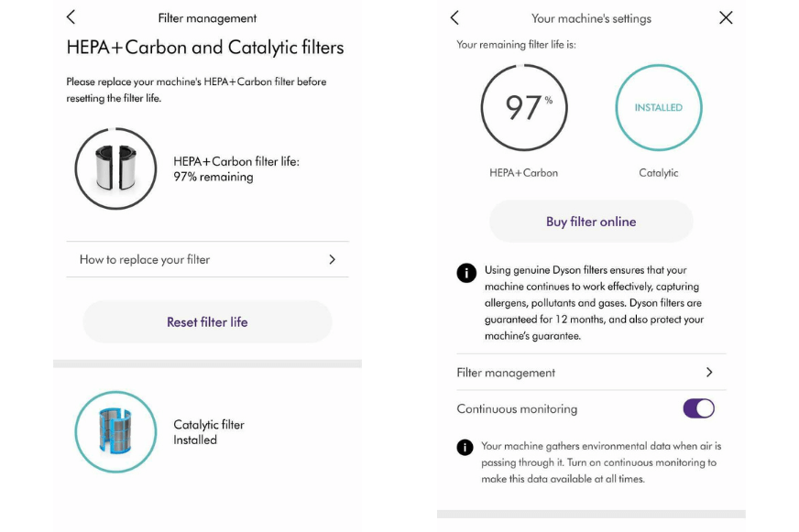This screenshot has width=799, height=532.
Task: Tap the info icon about genuine Dyson filters
Action: [x=466, y=270]
